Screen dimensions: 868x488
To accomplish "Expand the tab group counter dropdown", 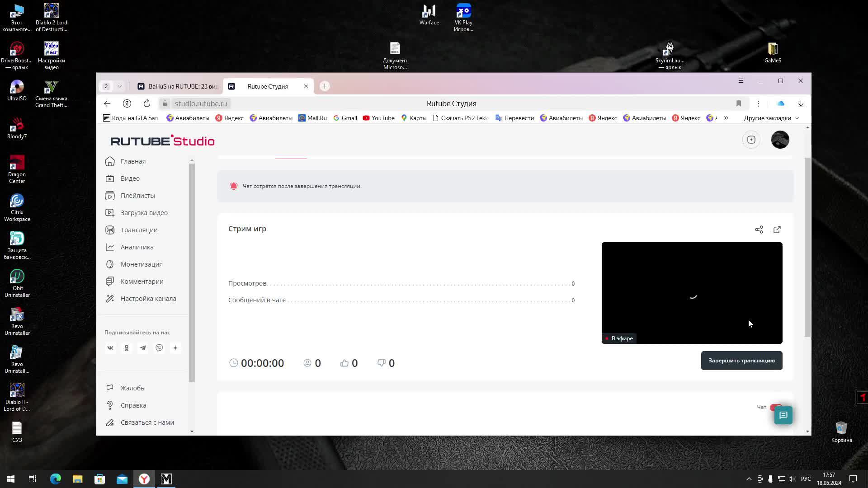I will point(120,86).
